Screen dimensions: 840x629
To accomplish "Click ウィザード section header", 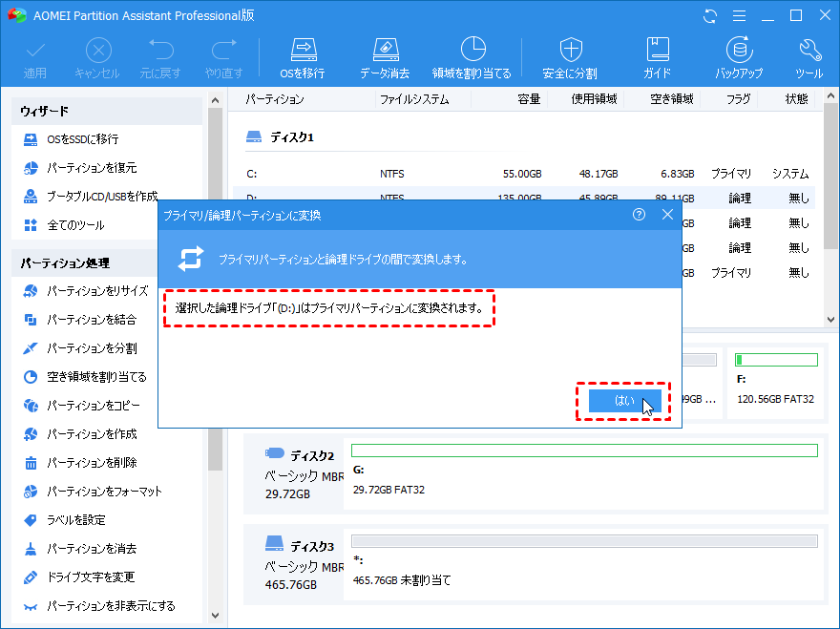I will coord(107,111).
